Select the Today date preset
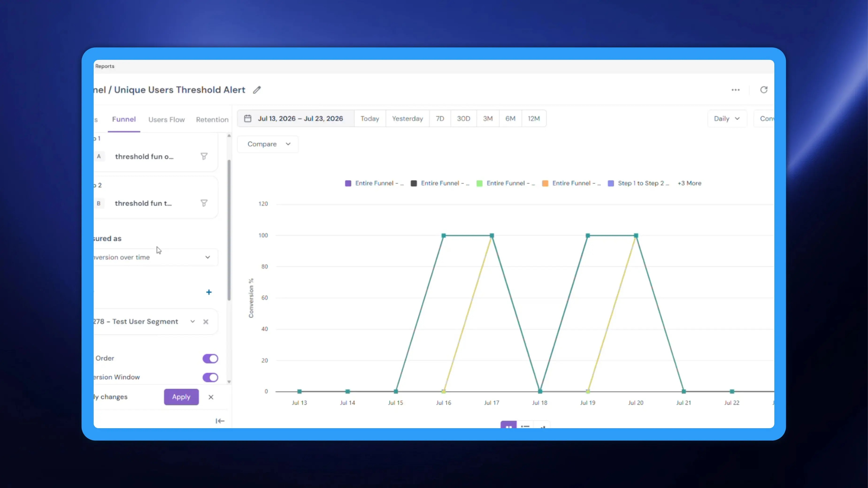This screenshot has width=868, height=488. coord(370,118)
